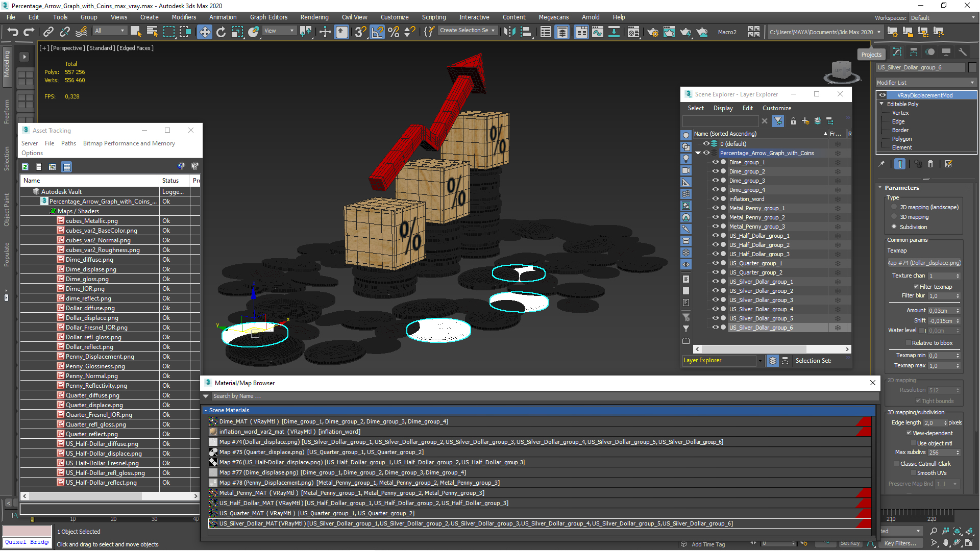Image resolution: width=980 pixels, height=551 pixels.
Task: Click the ViewCube in viewport
Action: (841, 71)
